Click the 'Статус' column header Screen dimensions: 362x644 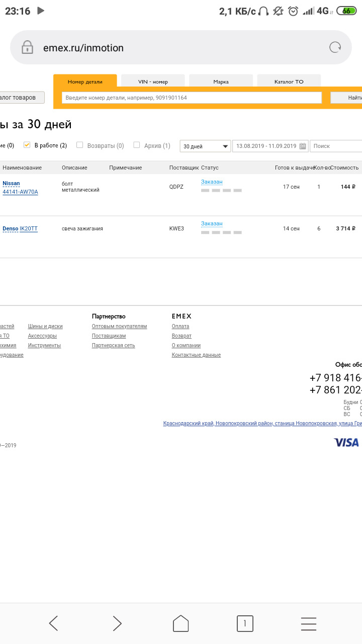tap(210, 168)
